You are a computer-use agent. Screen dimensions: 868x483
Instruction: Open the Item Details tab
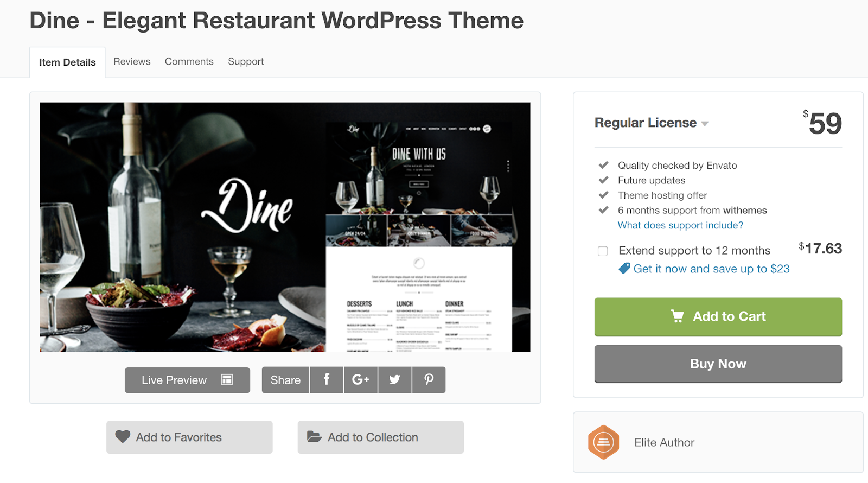[67, 62]
